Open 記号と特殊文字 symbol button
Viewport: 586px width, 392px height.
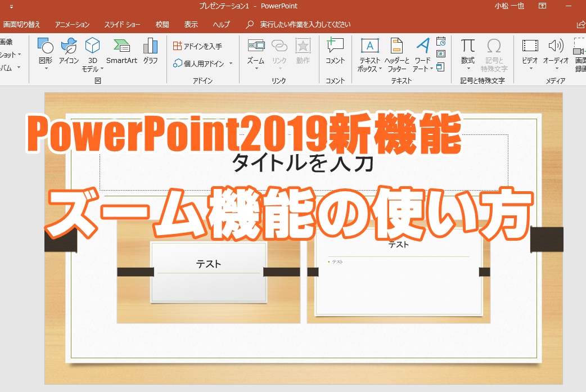click(494, 55)
